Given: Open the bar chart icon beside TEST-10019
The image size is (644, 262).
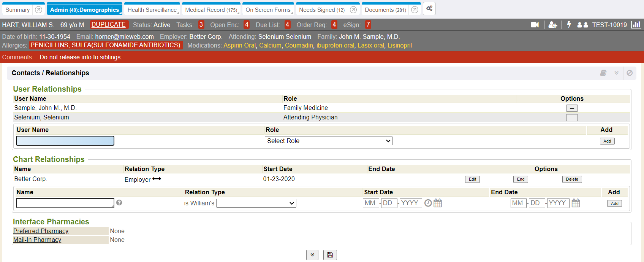Looking at the screenshot, I should click(636, 25).
